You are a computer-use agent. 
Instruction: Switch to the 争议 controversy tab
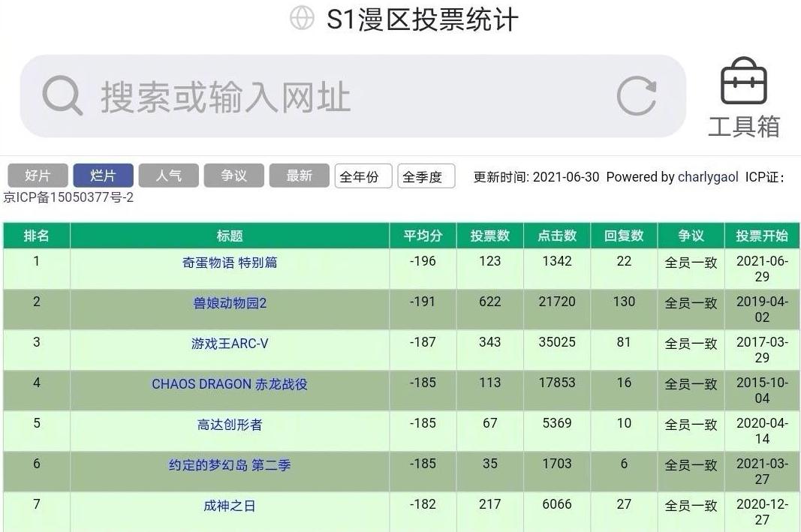tap(233, 176)
